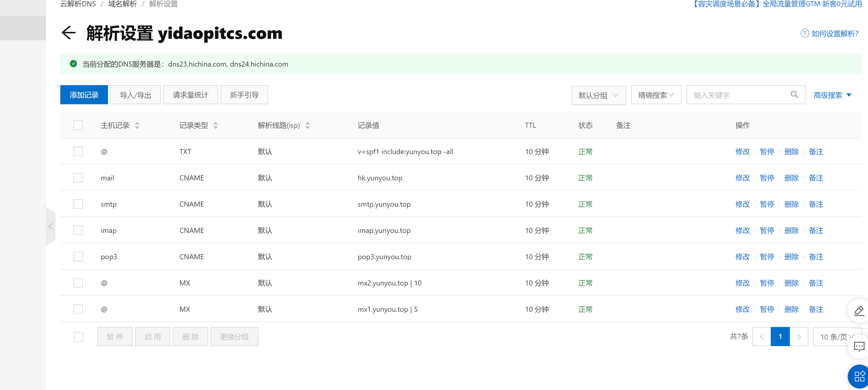Image resolution: width=868 pixels, height=390 pixels.
Task: Click 修改 for the smtp record
Action: [742, 204]
